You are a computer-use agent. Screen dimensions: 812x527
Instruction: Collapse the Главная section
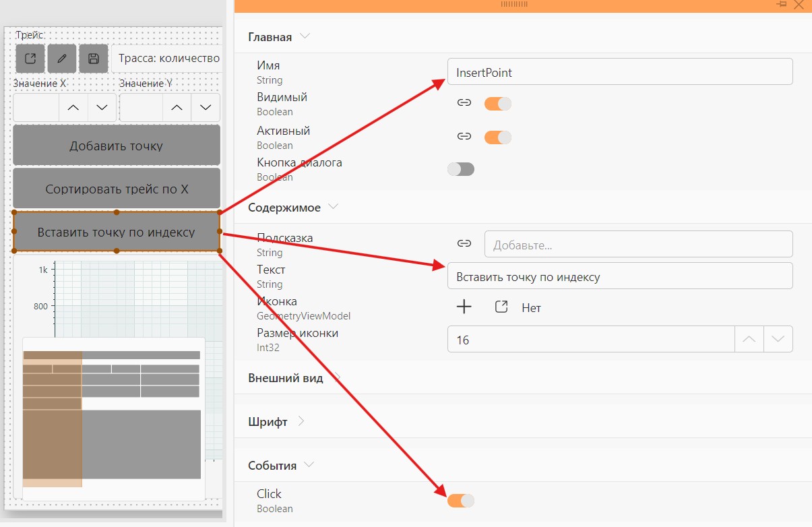(x=305, y=36)
